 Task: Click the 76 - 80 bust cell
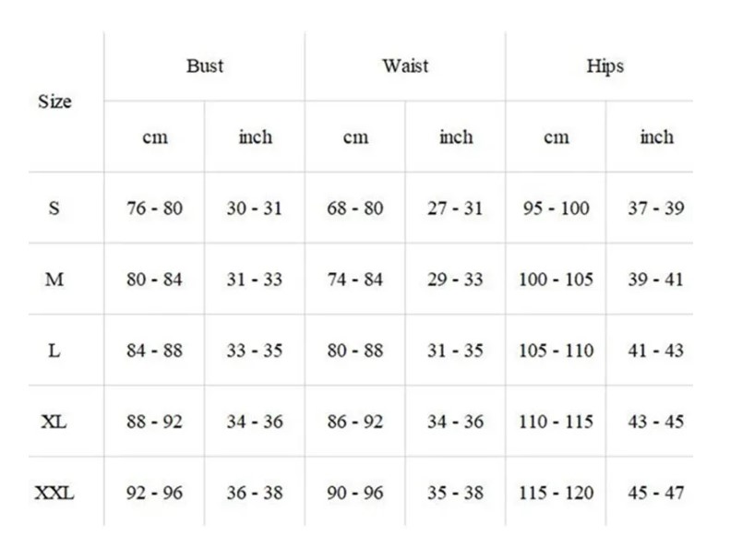point(154,209)
